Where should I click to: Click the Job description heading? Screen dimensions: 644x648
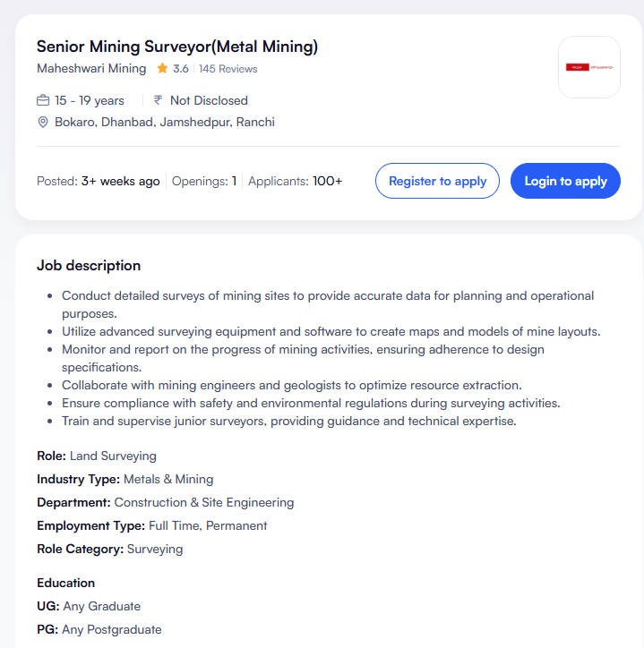pyautogui.click(x=89, y=266)
